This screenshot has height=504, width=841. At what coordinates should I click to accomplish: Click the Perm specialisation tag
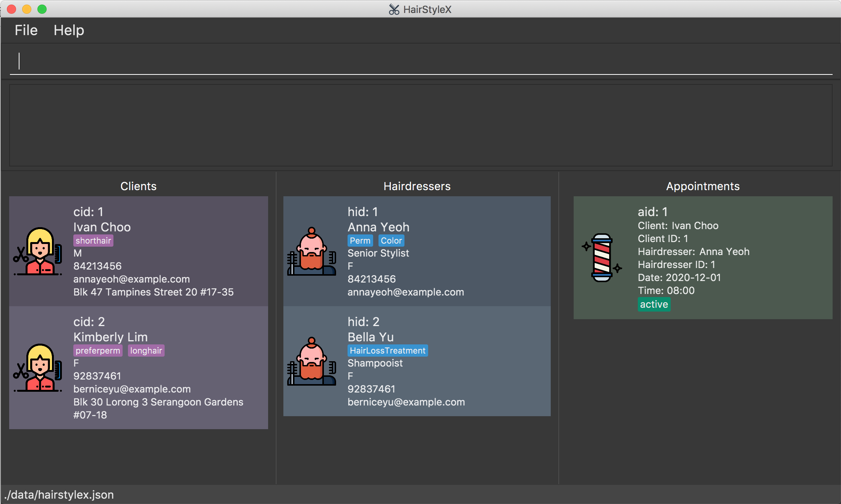(x=360, y=241)
